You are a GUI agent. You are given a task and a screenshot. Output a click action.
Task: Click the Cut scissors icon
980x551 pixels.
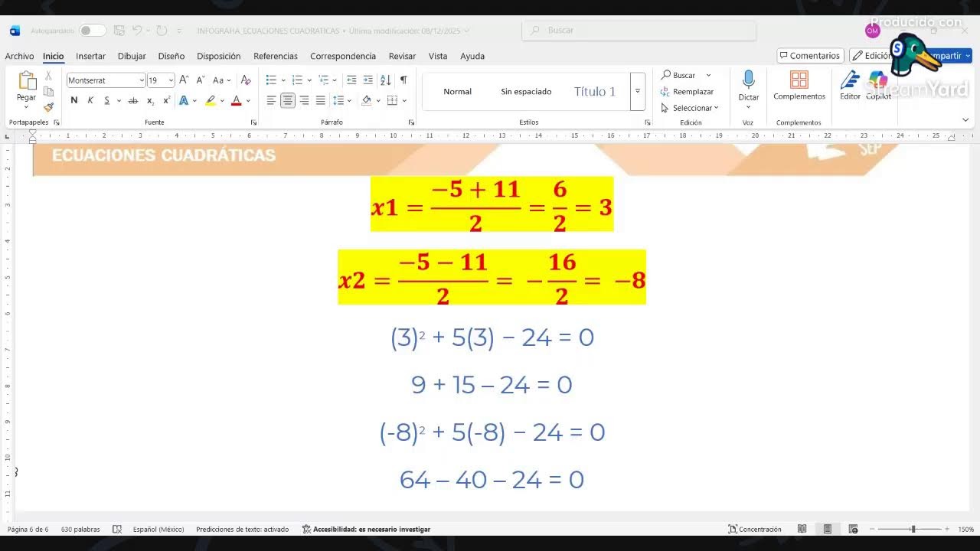(48, 76)
